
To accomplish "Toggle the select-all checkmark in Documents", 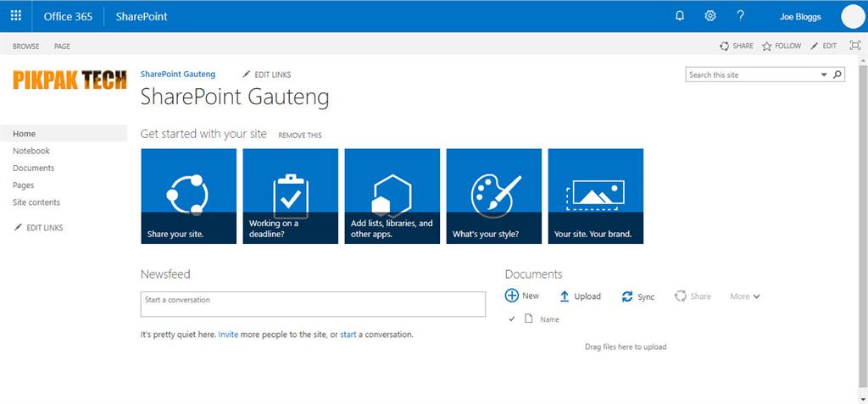I will 511,319.
